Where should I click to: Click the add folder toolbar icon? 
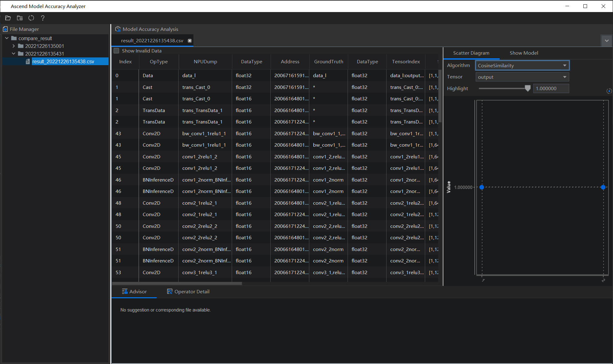(20, 18)
